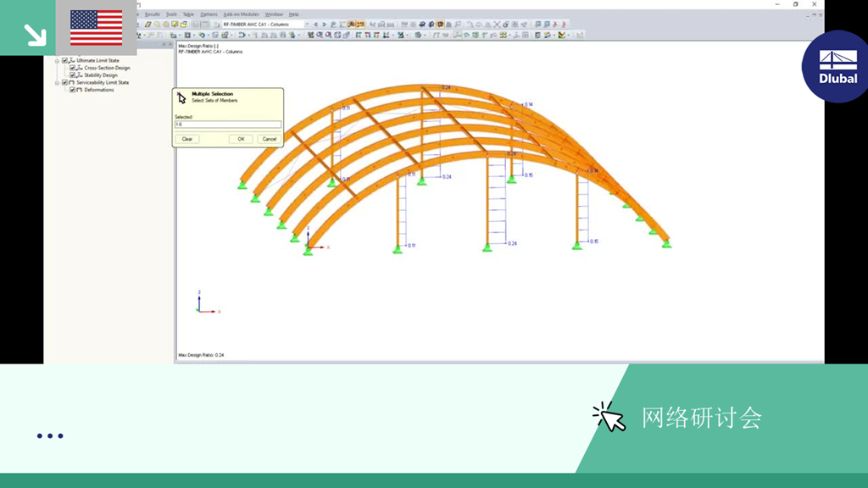The width and height of the screenshot is (868, 488).
Task: Toggle the Deformations checkbox
Action: click(x=73, y=90)
